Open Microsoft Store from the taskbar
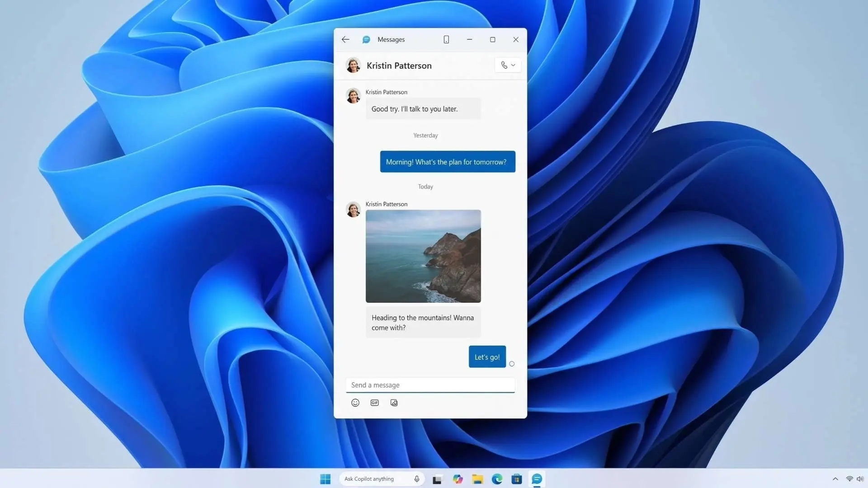Viewport: 868px width, 488px height. tap(517, 479)
